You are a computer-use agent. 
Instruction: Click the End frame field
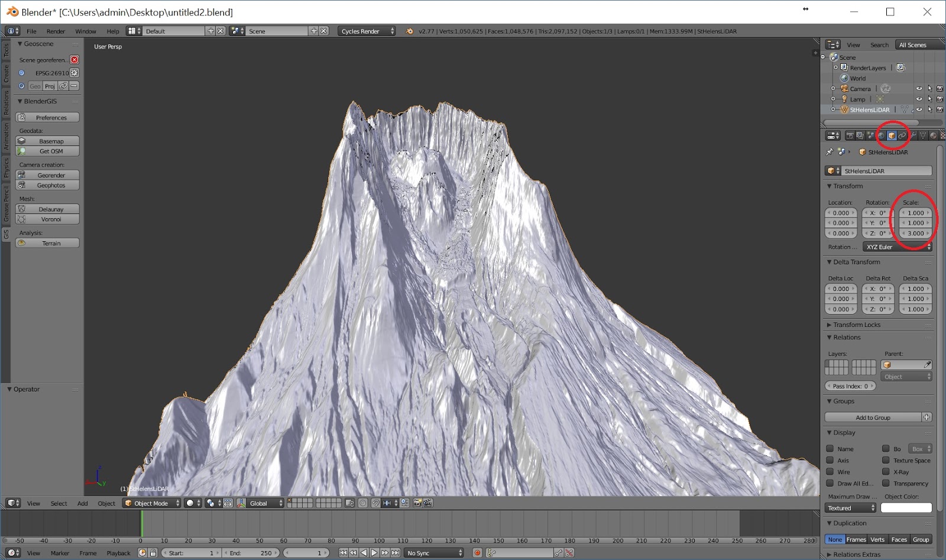(251, 553)
